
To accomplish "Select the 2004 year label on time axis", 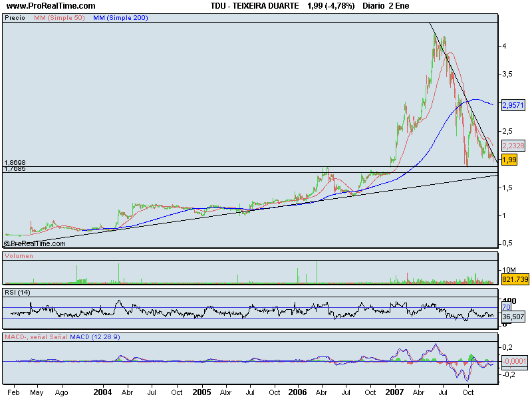I will pos(102,392).
